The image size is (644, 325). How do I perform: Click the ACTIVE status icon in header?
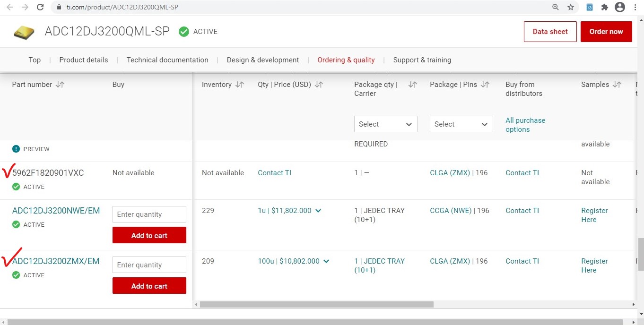tap(184, 32)
